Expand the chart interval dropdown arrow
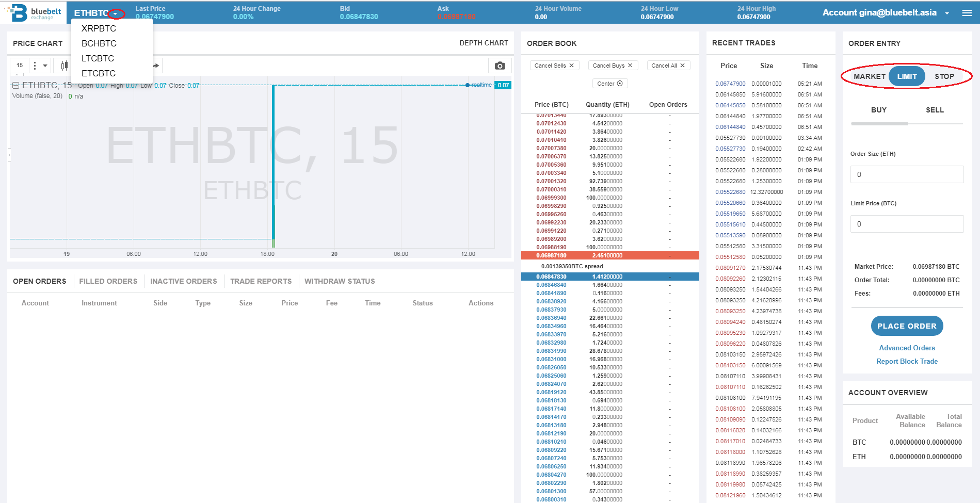Image resolution: width=980 pixels, height=503 pixels. pyautogui.click(x=45, y=66)
